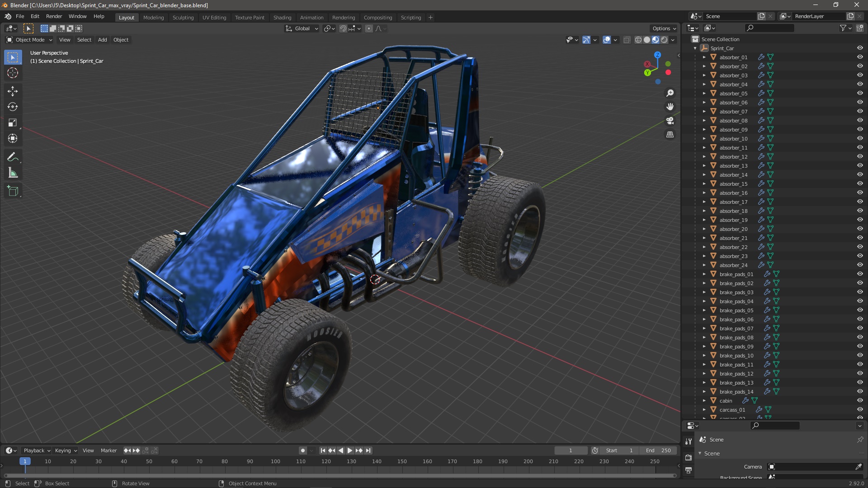Toggle auto keying record button
The height and width of the screenshot is (488, 868).
[303, 450]
